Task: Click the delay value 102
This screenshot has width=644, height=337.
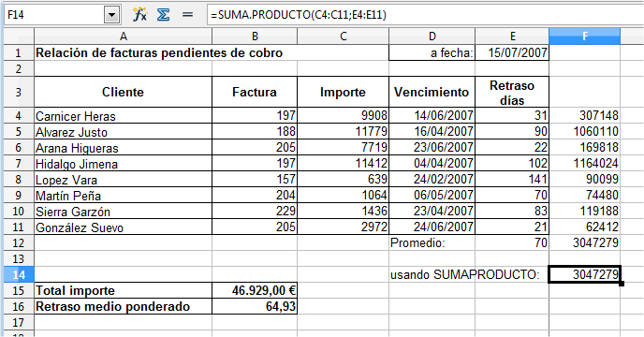Action: click(512, 164)
